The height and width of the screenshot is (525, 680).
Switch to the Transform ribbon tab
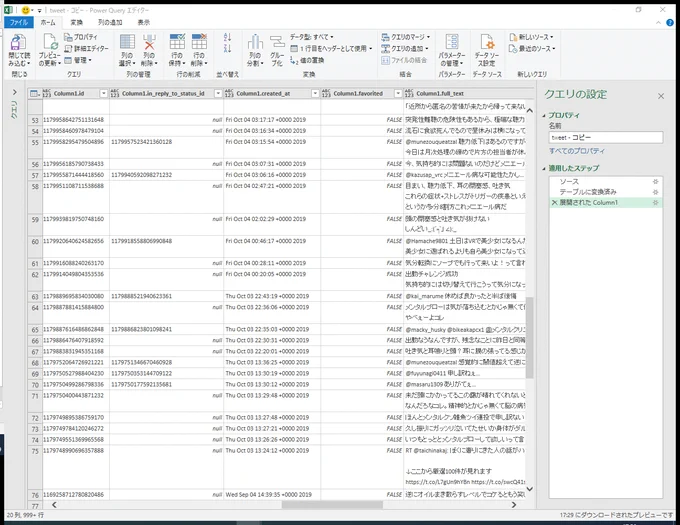coord(76,23)
